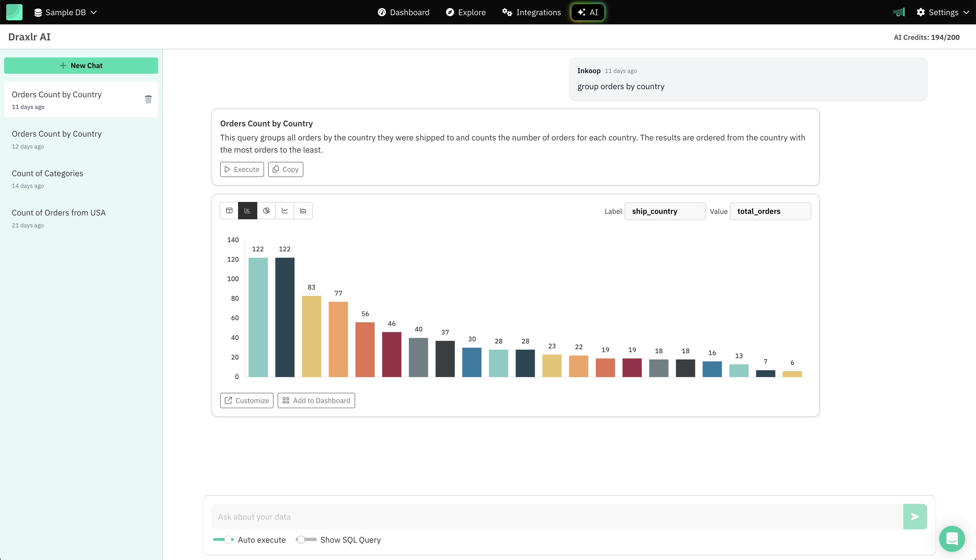The height and width of the screenshot is (560, 976).
Task: Switch to area chart view
Action: [303, 210]
